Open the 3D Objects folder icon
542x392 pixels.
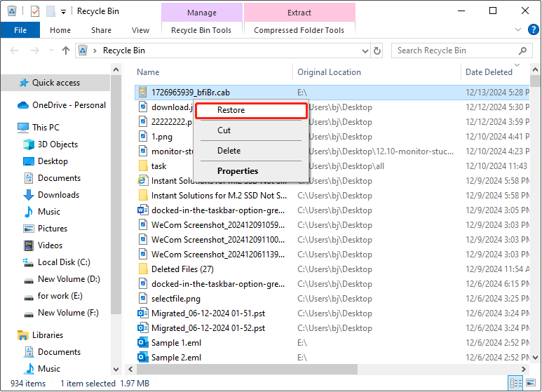coord(29,144)
